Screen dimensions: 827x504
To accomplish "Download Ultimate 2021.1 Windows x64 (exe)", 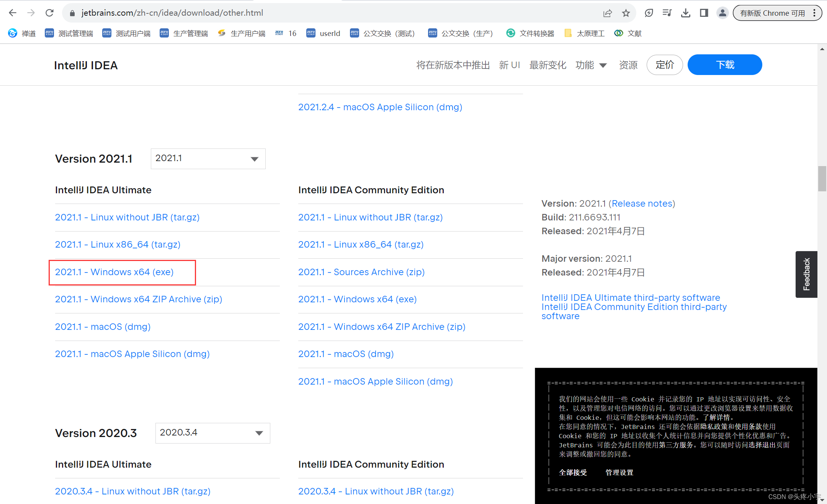I will [114, 272].
